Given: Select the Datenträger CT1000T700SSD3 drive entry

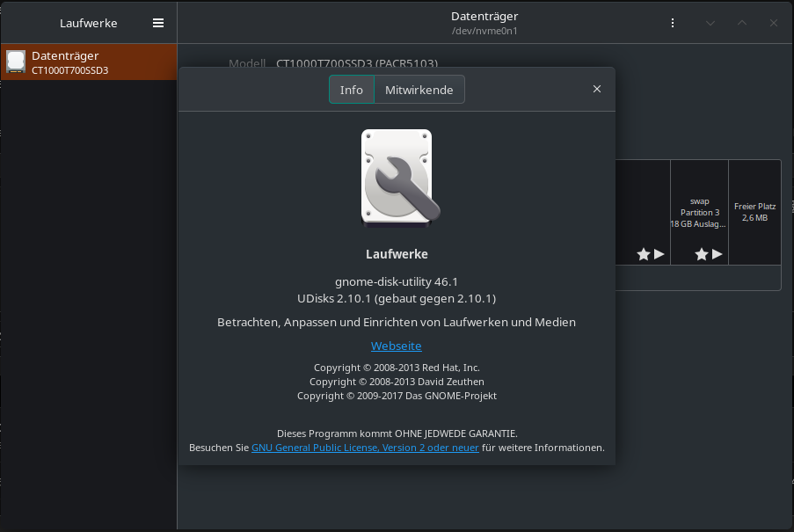Looking at the screenshot, I should (89, 62).
